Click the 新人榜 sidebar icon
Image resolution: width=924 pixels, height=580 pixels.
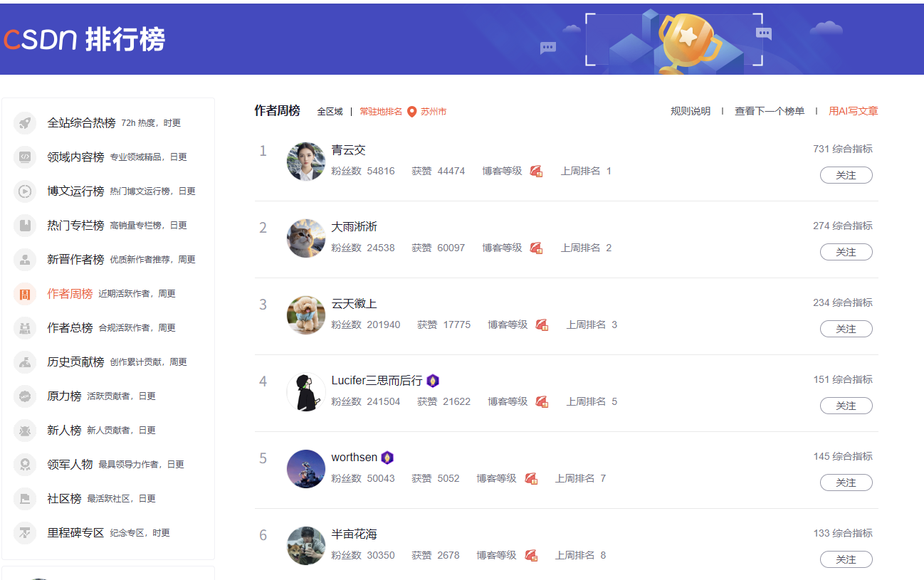tap(25, 431)
